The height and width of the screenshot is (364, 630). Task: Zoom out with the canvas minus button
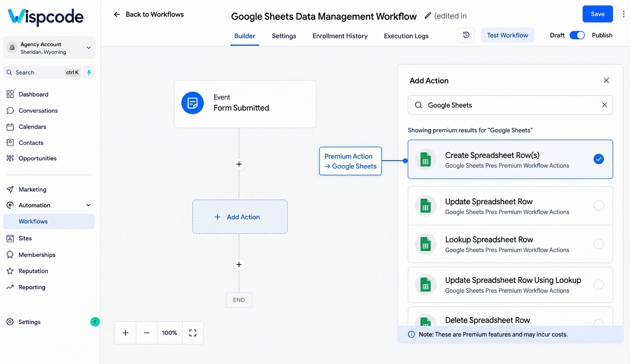pyautogui.click(x=147, y=333)
